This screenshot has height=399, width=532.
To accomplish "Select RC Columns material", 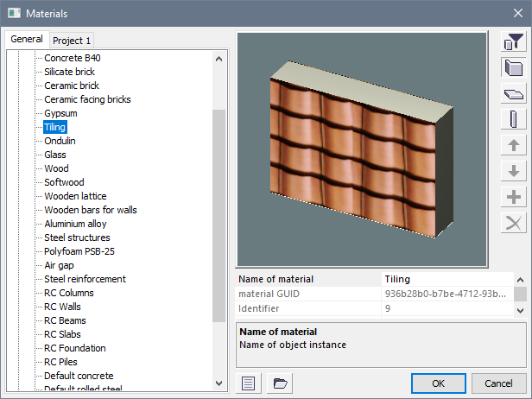I will [69, 293].
